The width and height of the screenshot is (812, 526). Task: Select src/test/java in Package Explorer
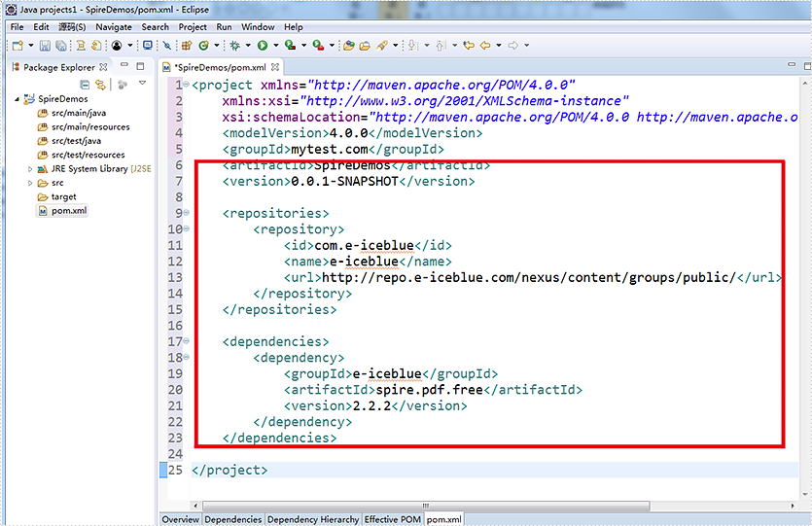pyautogui.click(x=69, y=141)
